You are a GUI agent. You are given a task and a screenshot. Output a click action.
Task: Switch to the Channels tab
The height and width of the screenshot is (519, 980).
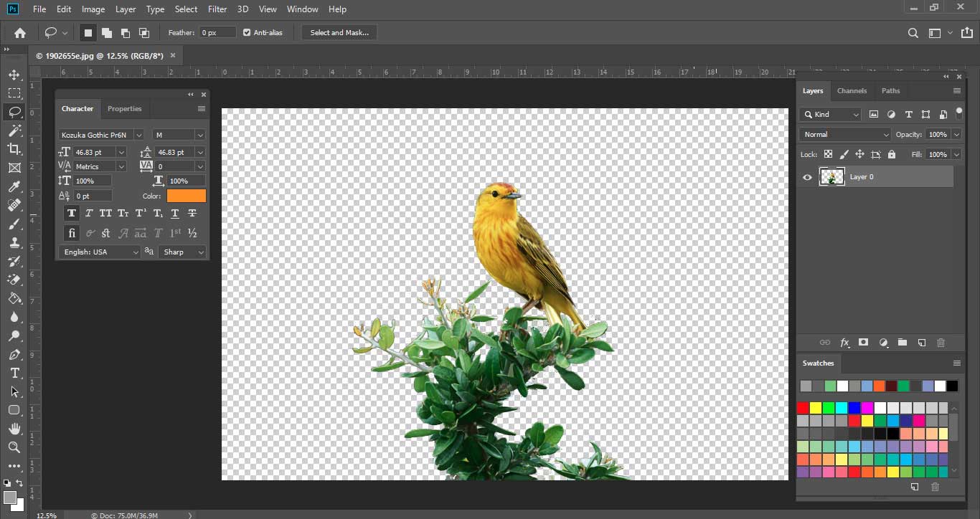pyautogui.click(x=852, y=90)
